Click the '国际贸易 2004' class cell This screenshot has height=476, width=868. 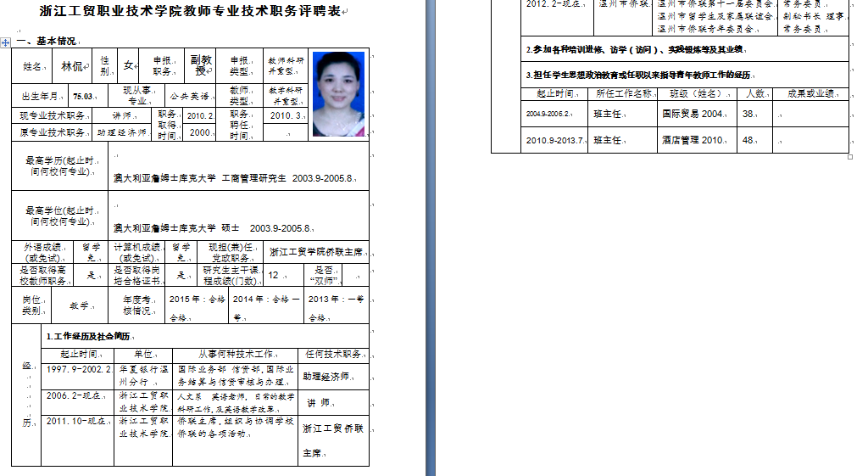pos(693,113)
